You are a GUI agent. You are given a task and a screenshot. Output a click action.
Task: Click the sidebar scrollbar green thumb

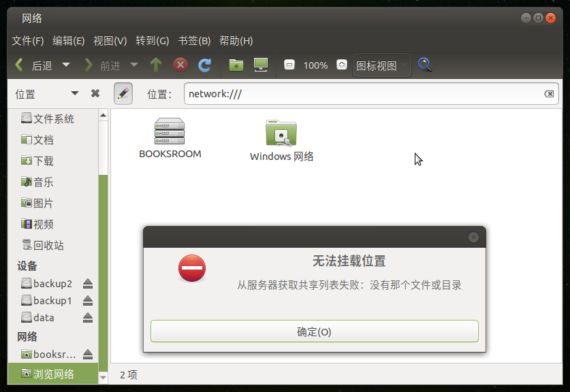click(104, 273)
